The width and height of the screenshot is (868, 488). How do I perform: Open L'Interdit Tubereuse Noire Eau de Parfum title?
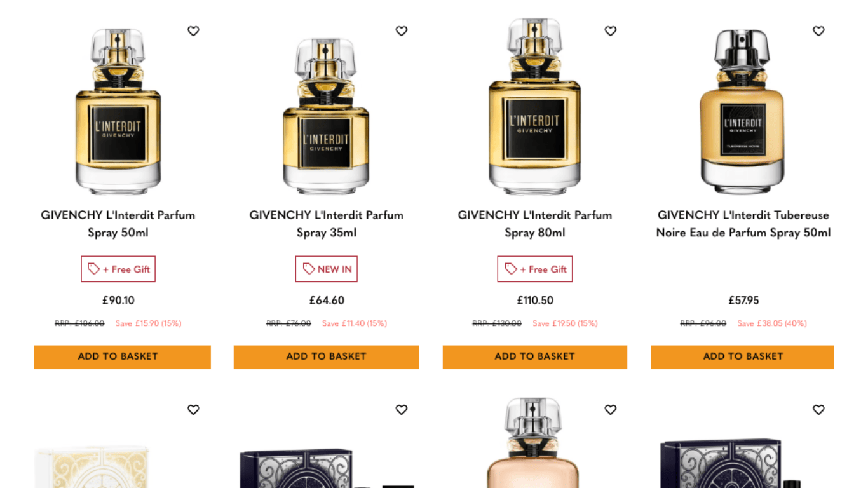(x=743, y=224)
